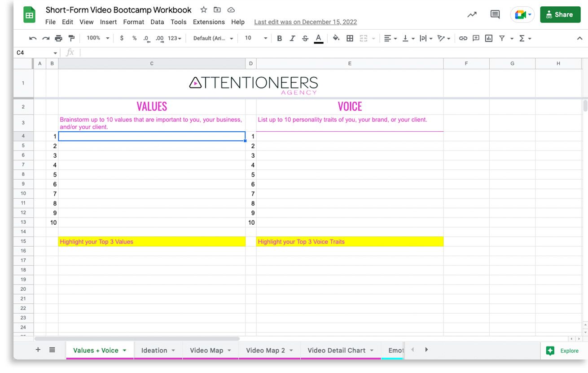Format as percent with the % icon
The height and width of the screenshot is (373, 588).
click(x=134, y=39)
